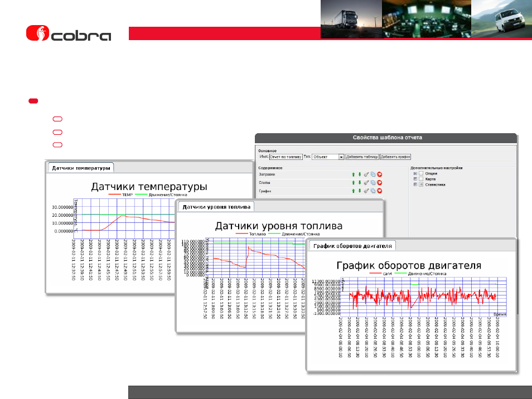Image resolution: width=532 pixels, height=399 pixels.
Task: Open properties key icon for Заправки row
Action: 366,174
